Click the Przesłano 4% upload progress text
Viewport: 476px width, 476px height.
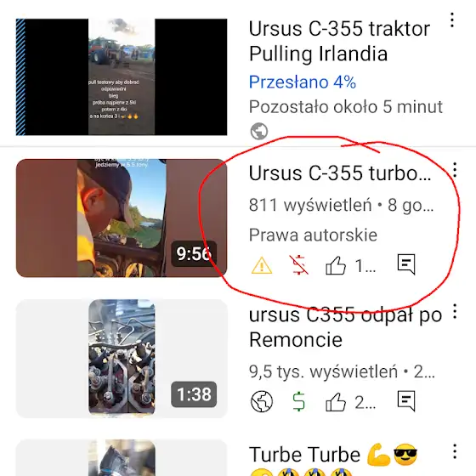303,82
